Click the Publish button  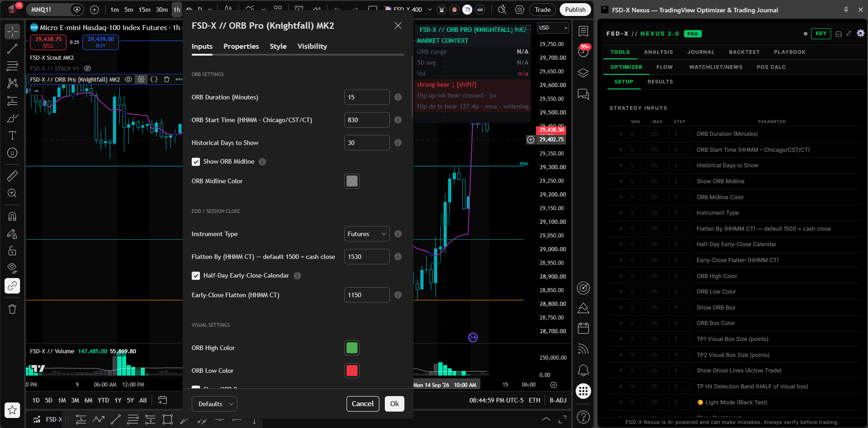coord(575,10)
